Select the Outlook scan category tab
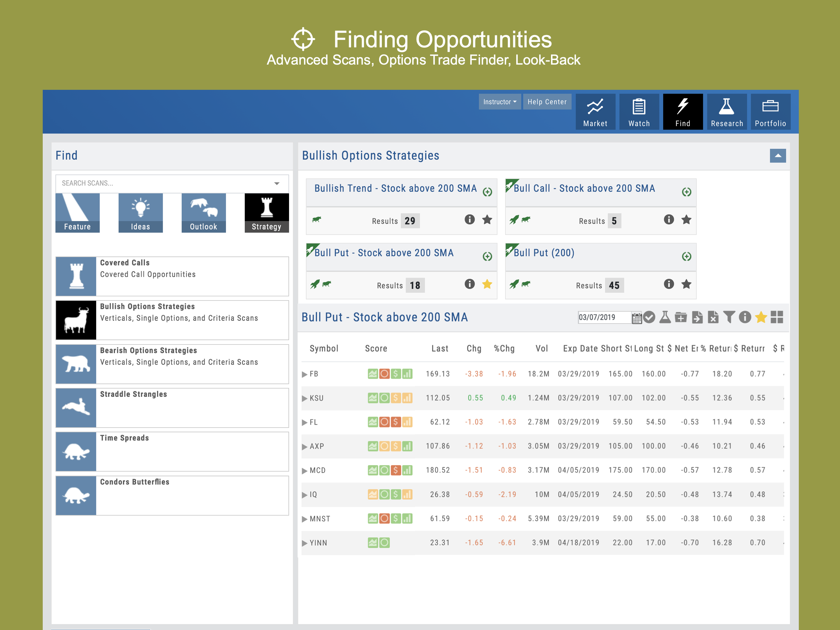 tap(204, 213)
